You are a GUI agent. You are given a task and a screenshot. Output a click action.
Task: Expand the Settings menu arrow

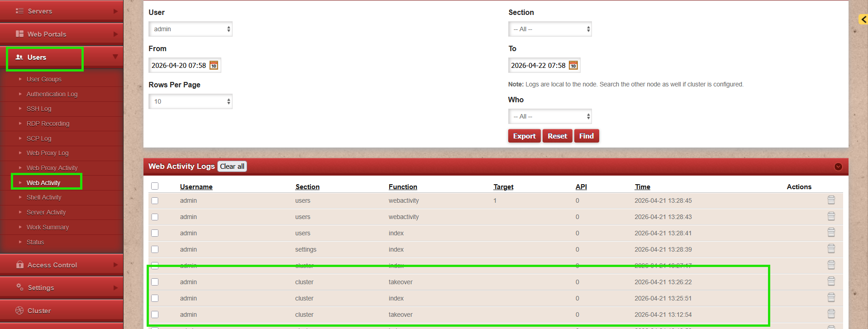point(115,287)
